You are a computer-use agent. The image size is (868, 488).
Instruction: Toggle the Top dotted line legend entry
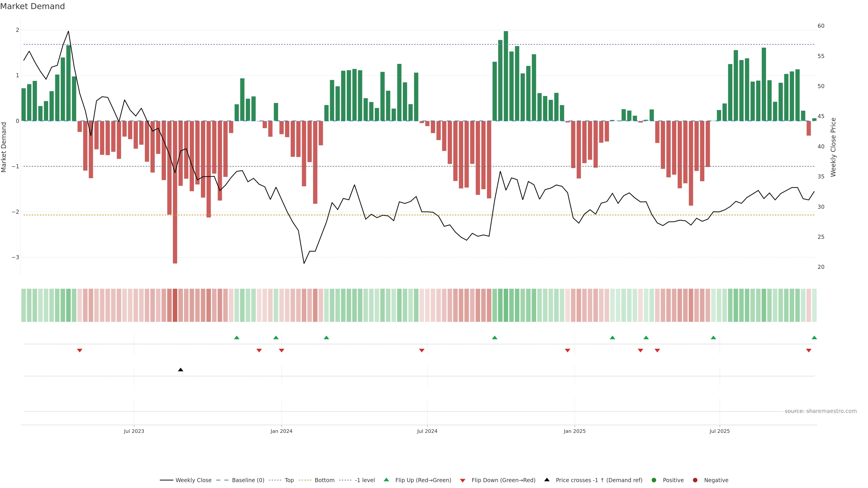tap(289, 480)
